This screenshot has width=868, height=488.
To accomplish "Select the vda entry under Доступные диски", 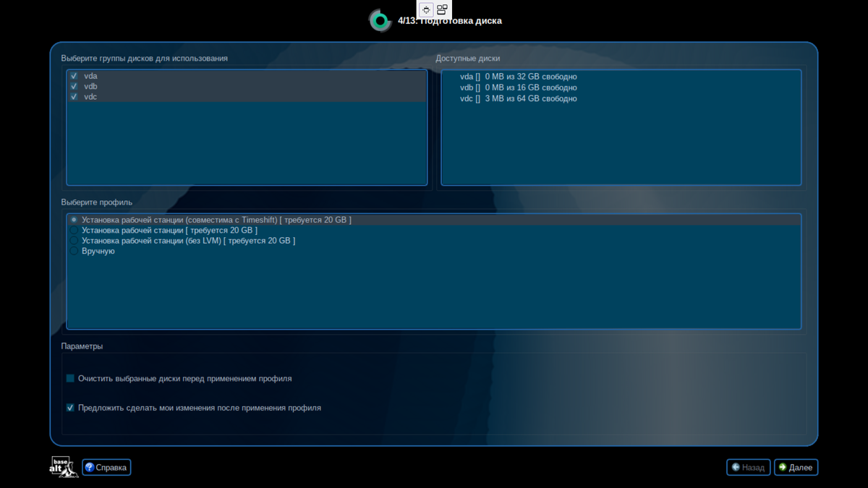I will (519, 76).
